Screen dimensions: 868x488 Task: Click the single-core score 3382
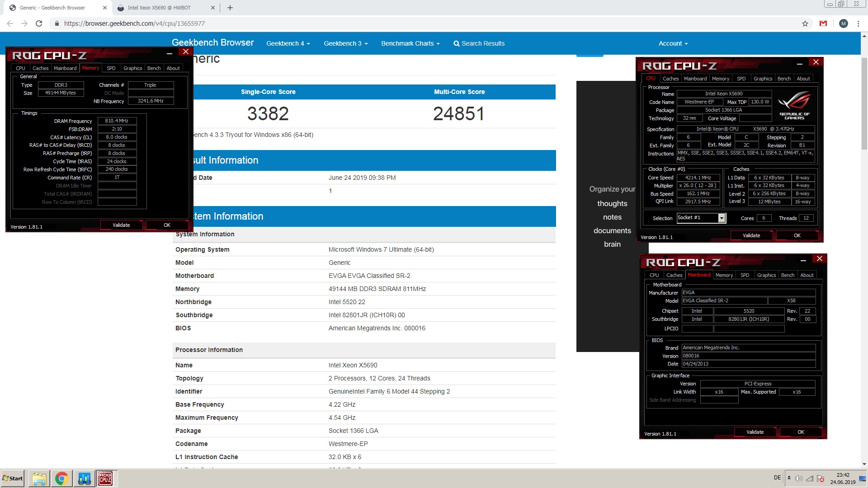pyautogui.click(x=268, y=113)
